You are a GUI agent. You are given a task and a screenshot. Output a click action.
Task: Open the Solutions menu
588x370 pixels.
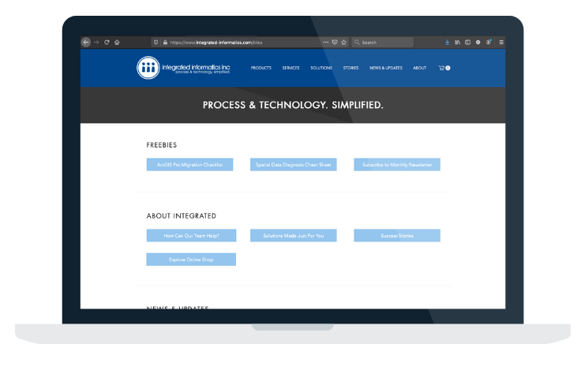(321, 68)
